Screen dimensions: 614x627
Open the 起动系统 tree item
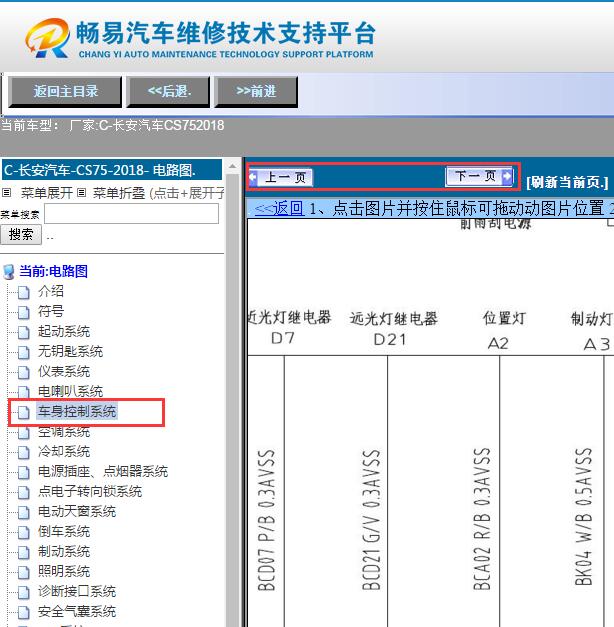pos(64,331)
